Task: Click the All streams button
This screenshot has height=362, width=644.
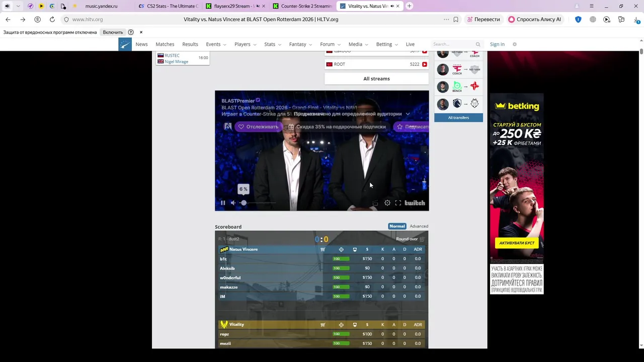Action: point(376,78)
